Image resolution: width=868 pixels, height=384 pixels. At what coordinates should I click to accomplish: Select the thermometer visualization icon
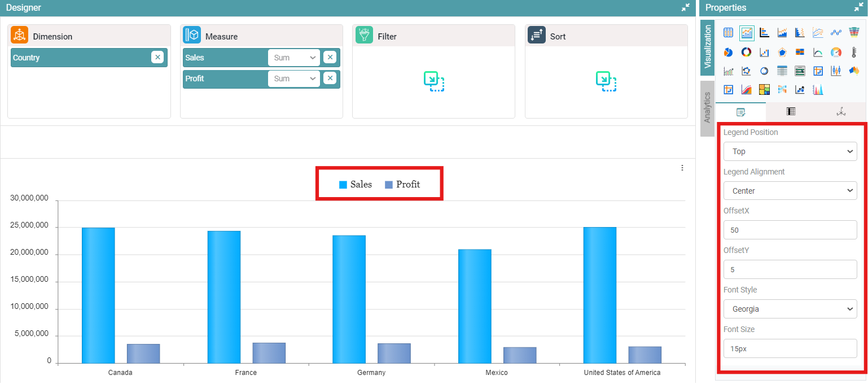point(854,52)
